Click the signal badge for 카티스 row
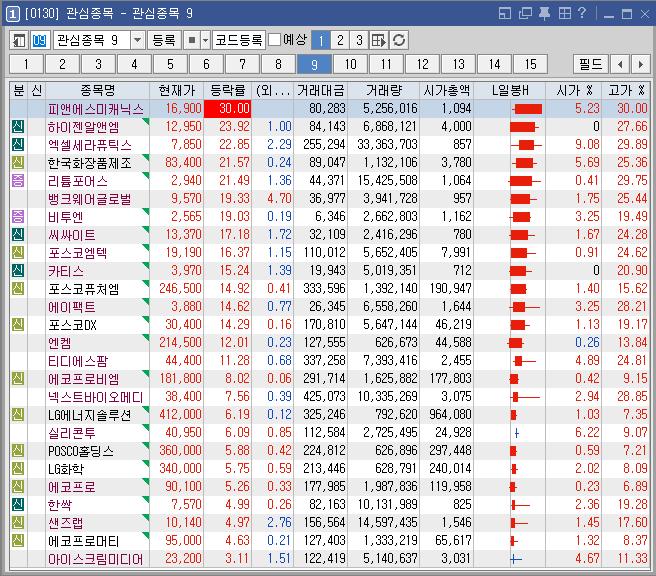This screenshot has height=576, width=656. coord(18,270)
